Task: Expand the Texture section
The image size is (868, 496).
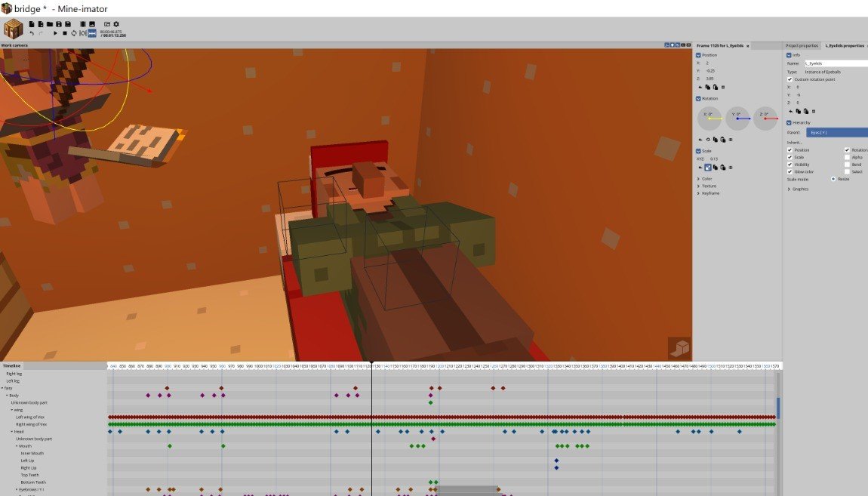Action: (x=698, y=186)
